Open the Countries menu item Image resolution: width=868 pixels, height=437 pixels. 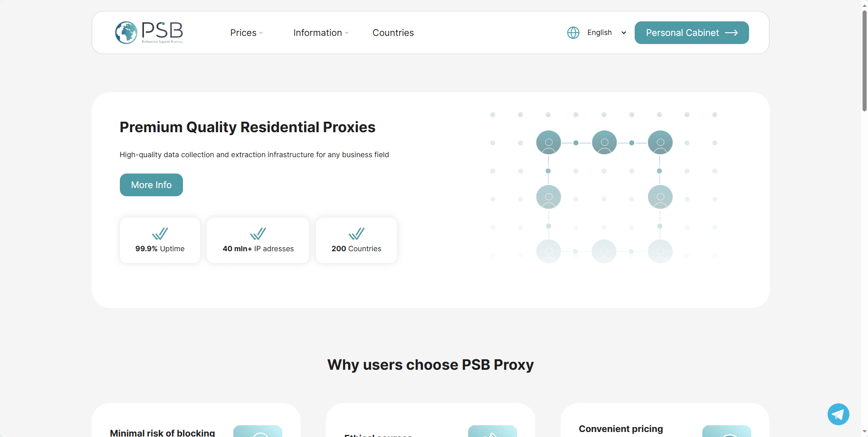(x=393, y=32)
